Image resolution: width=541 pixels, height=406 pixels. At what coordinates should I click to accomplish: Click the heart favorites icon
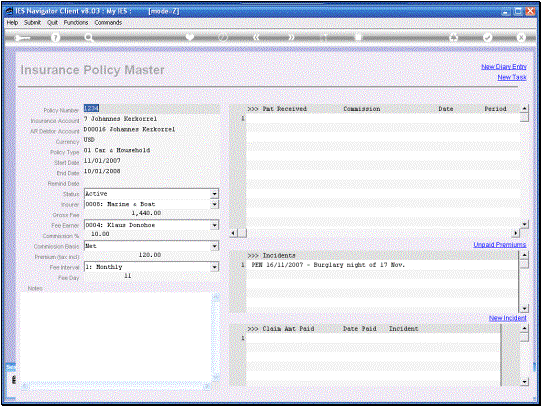190,37
